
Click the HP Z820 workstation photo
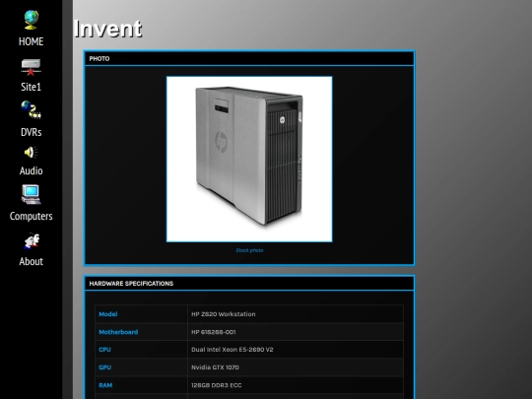coord(249,160)
